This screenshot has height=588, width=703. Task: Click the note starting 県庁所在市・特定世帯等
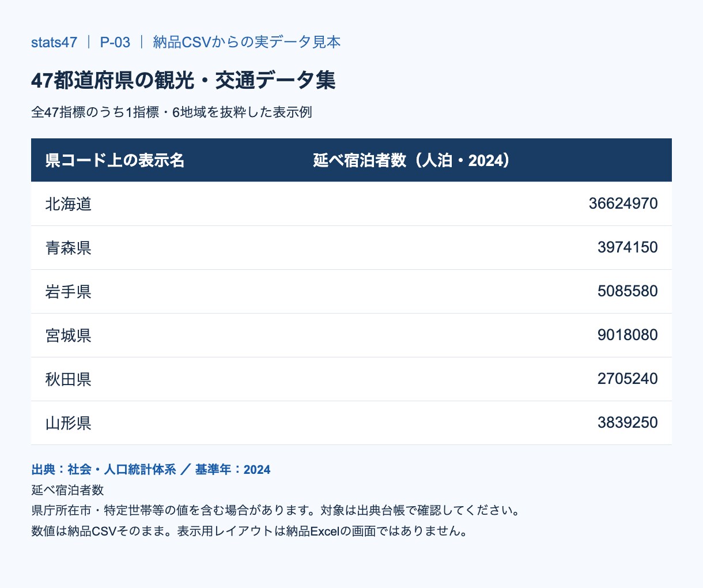tap(277, 510)
